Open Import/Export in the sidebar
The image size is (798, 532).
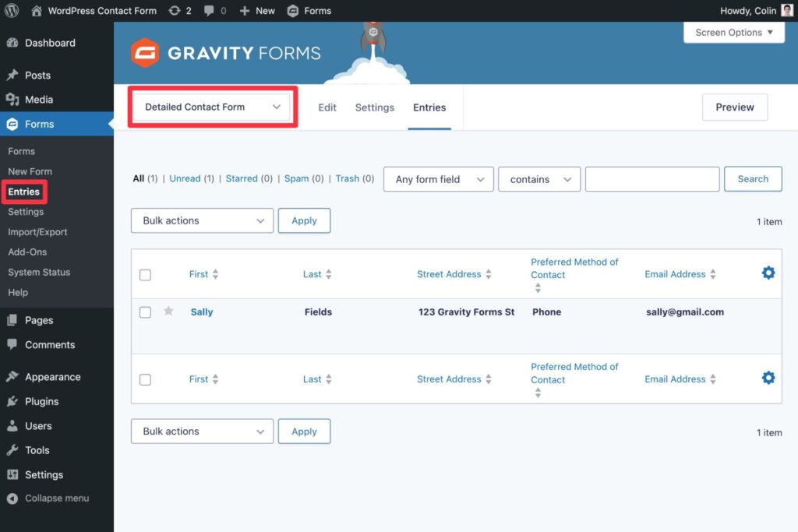(37, 232)
